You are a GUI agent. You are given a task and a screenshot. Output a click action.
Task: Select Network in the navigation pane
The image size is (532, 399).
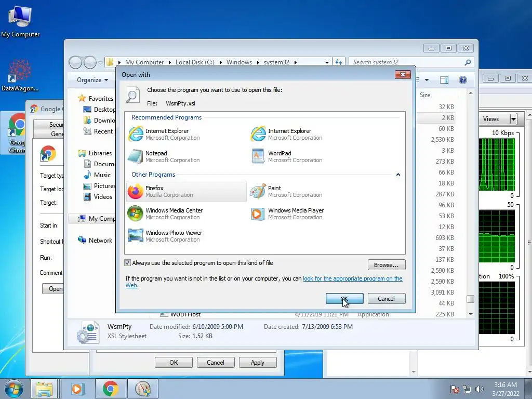pyautogui.click(x=100, y=240)
